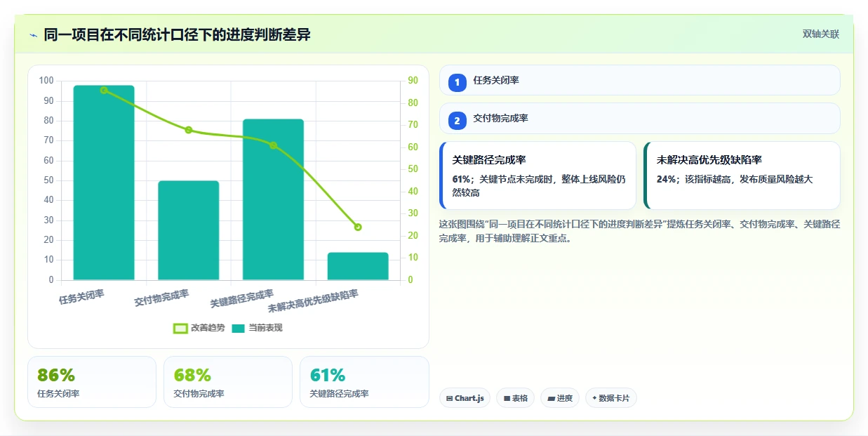The image size is (868, 436).
Task: Click the 86% 任务关闭率 stat card
Action: 91,382
